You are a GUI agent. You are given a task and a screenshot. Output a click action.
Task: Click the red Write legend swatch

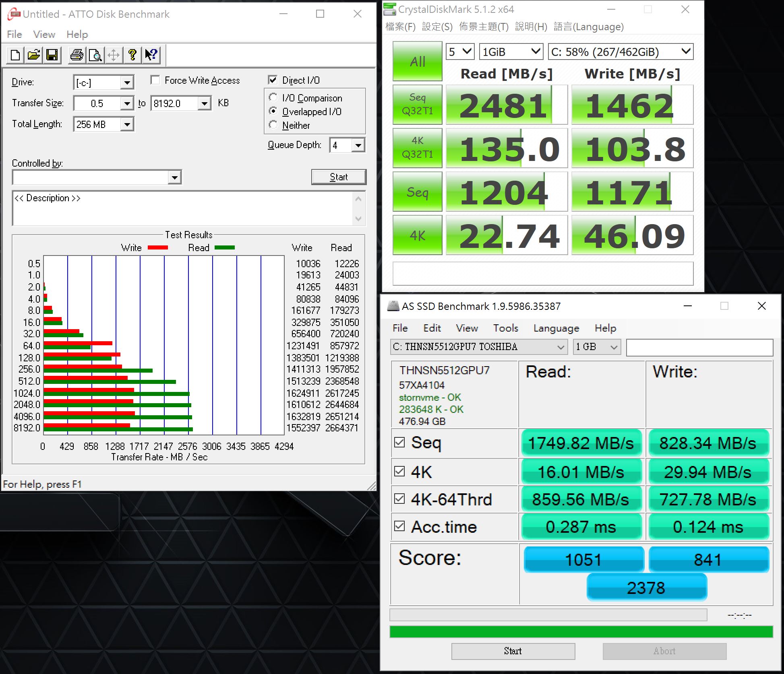click(158, 248)
